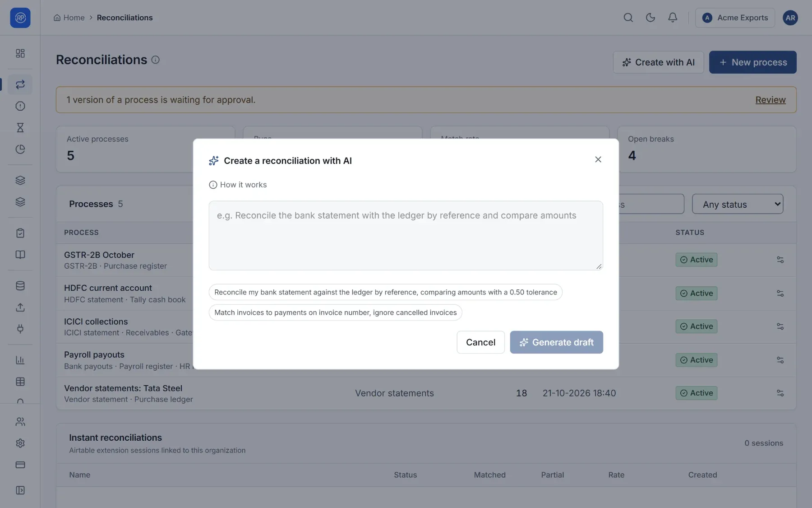Image resolution: width=812 pixels, height=508 pixels.
Task: Open the dashboard grid icon in sidebar
Action: (20, 53)
